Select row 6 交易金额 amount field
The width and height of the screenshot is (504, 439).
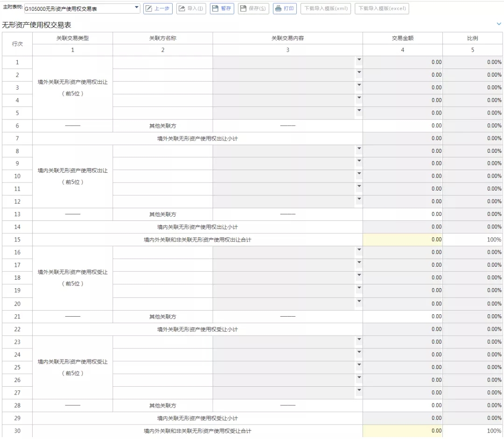tap(402, 126)
